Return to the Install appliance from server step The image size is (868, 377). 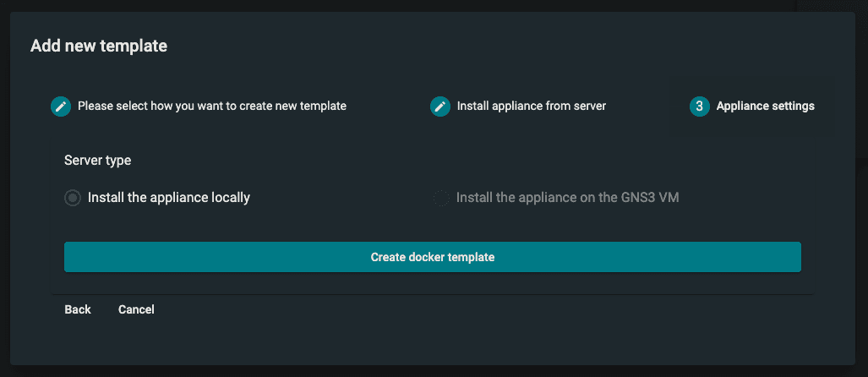point(531,107)
